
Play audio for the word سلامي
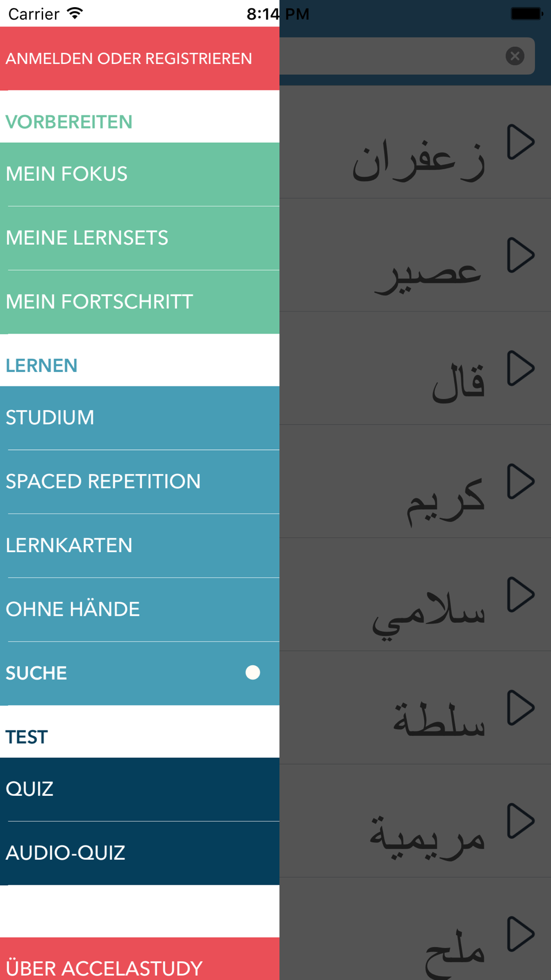click(x=521, y=595)
